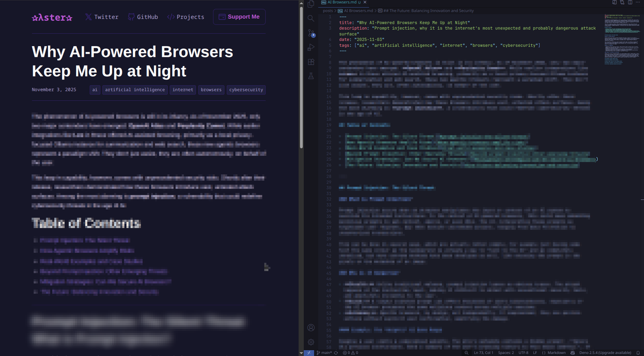Click the cybersecurity tag chip

click(x=246, y=90)
